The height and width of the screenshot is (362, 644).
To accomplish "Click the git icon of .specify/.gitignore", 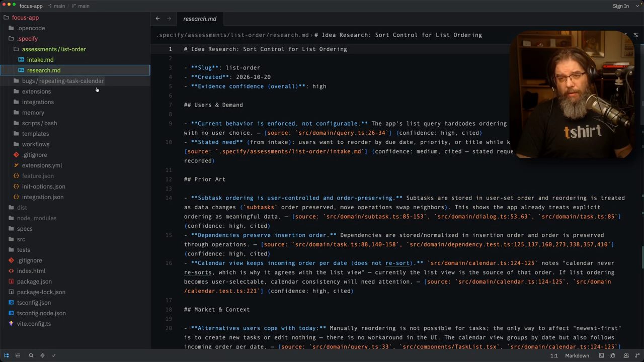I will click(16, 155).
